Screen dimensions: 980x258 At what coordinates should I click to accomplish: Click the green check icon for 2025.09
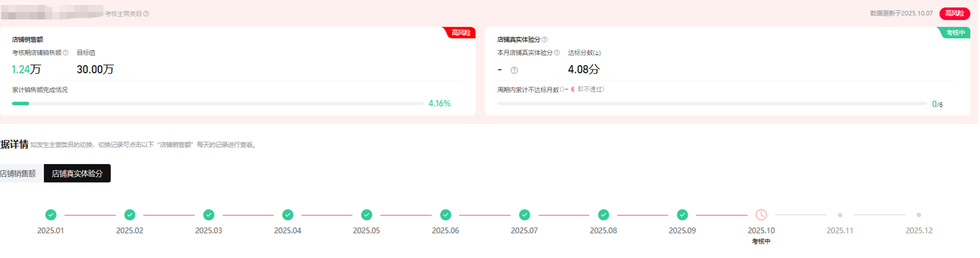682,215
